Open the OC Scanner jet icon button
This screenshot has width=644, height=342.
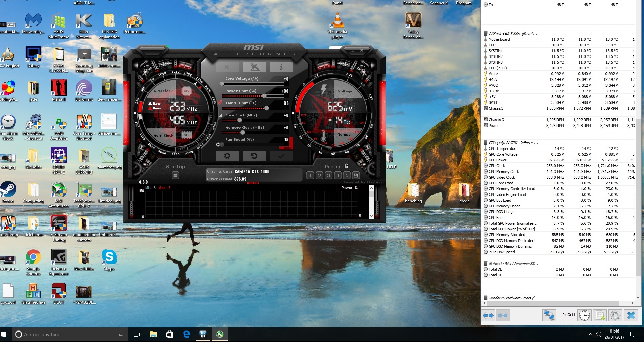[x=254, y=67]
